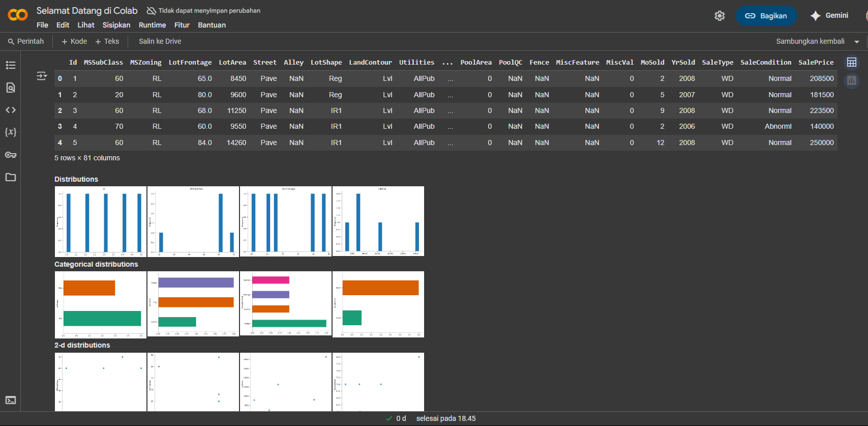868x426 pixels.
Task: Click the Bagikan share button
Action: pos(766,16)
